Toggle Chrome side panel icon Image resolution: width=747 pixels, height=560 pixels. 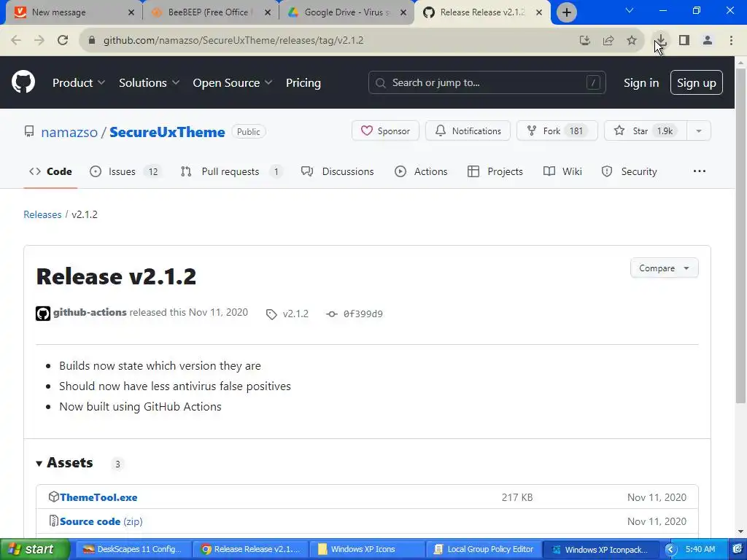684,40
